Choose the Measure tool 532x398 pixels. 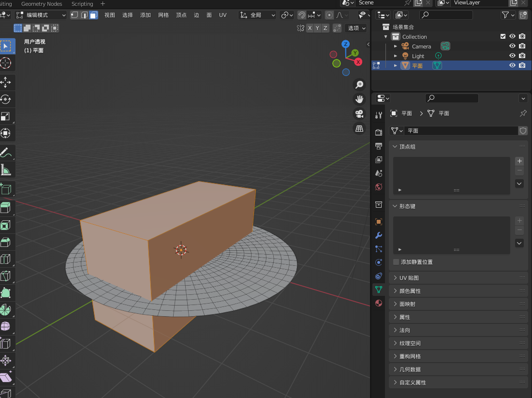(6, 169)
